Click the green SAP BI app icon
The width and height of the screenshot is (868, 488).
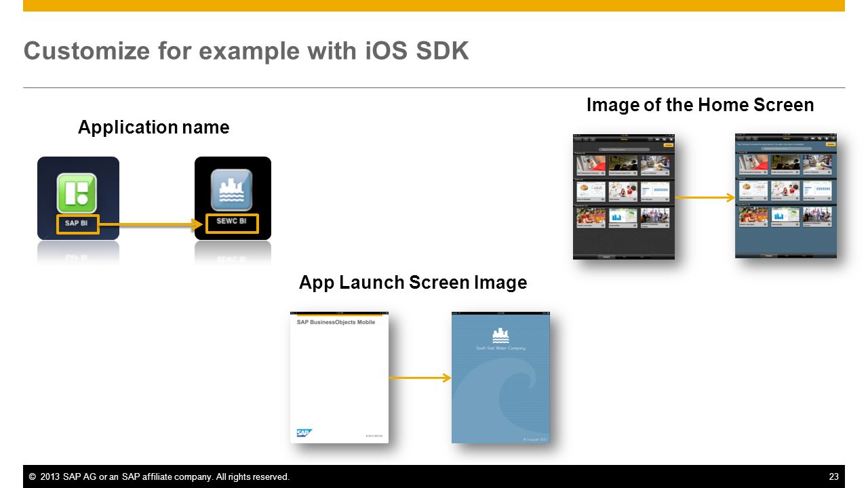(x=77, y=193)
